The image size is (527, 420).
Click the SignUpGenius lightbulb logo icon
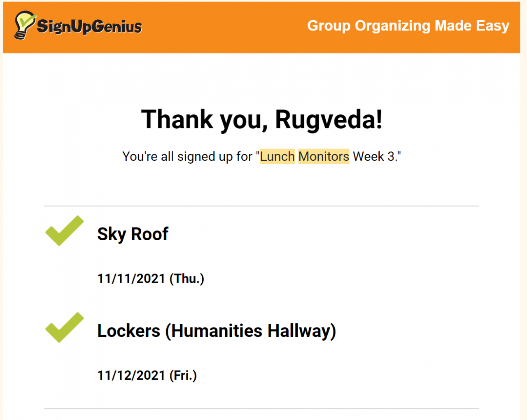coord(24,25)
